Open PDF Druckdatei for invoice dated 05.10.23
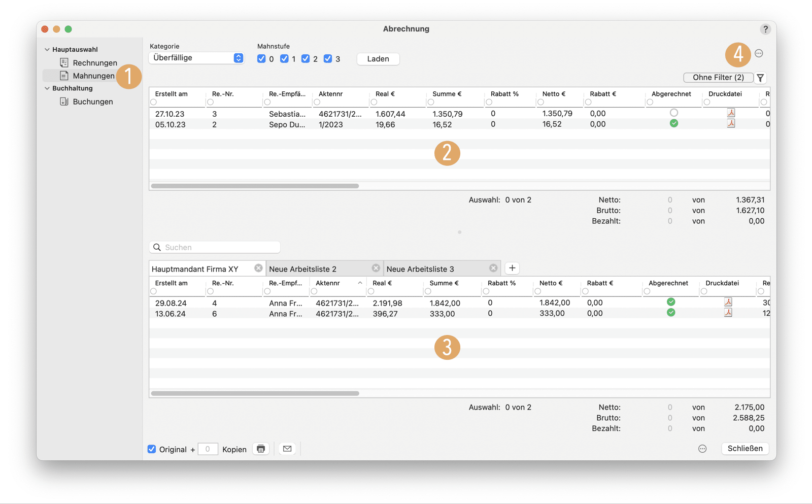Viewport: 812px width, 504px height. click(x=731, y=123)
